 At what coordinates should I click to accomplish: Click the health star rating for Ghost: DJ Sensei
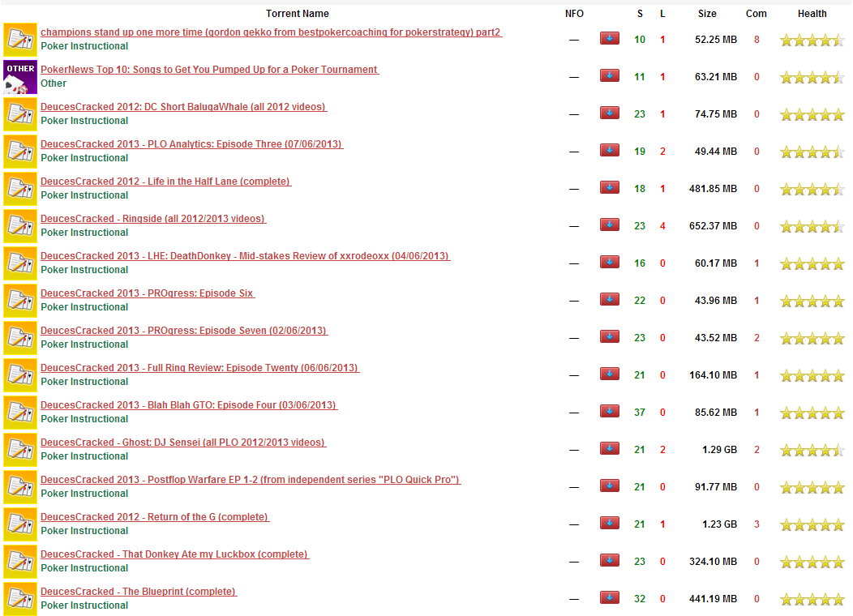(x=812, y=450)
